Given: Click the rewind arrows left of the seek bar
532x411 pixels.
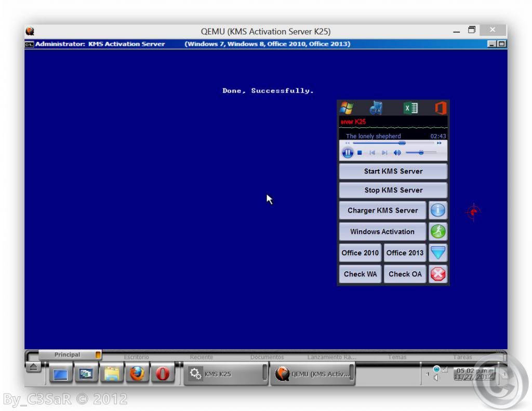Looking at the screenshot, I should coord(347,143).
